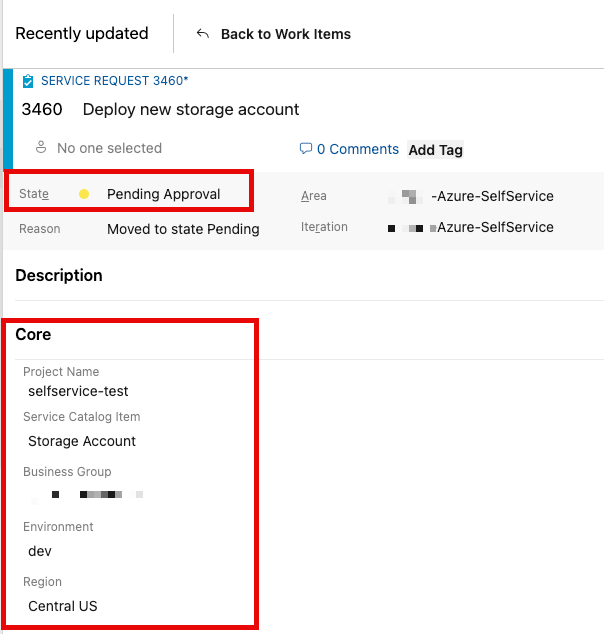This screenshot has height=634, width=604.
Task: Open the Pending Approval state dropdown
Action: click(x=163, y=194)
